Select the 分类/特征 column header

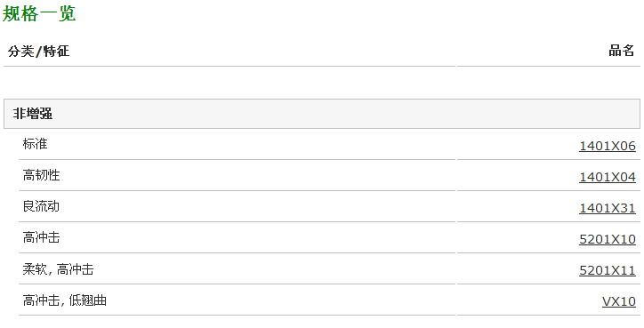(38, 52)
